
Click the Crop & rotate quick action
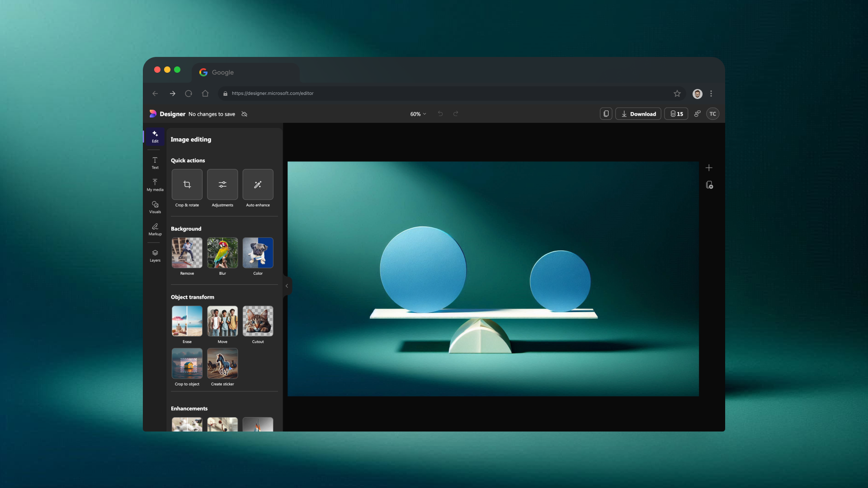click(187, 184)
